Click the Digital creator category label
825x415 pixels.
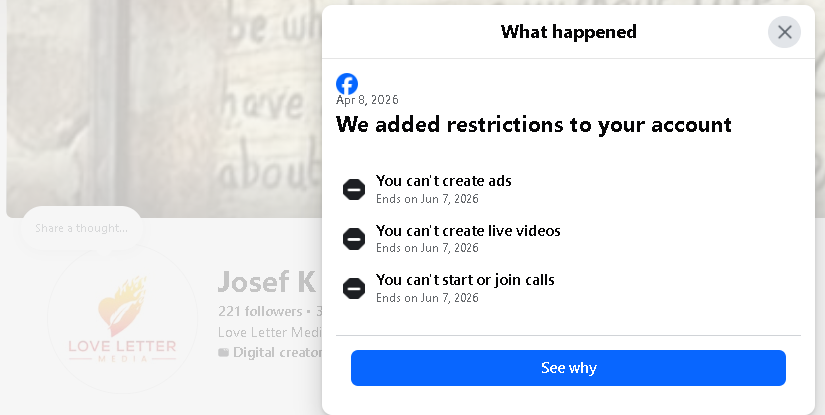pyautogui.click(x=277, y=353)
